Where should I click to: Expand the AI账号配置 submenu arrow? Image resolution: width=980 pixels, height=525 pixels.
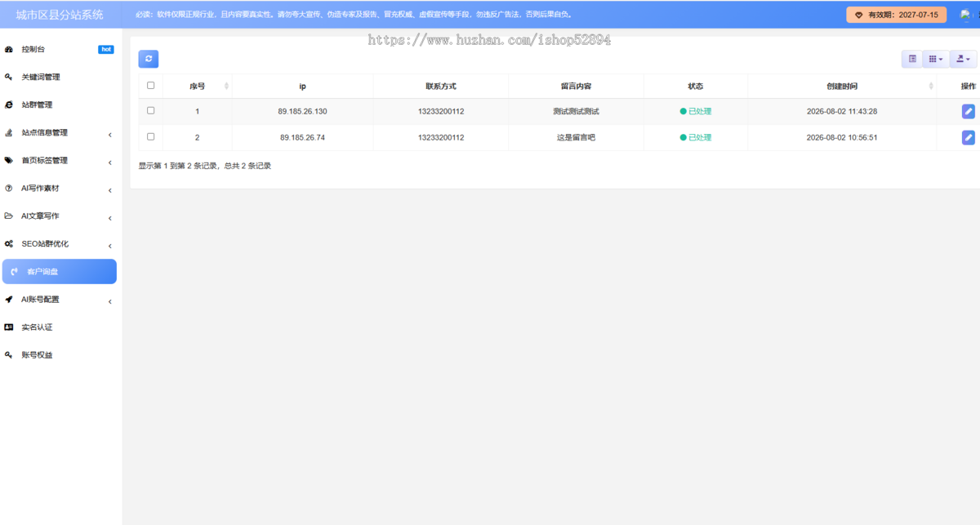(110, 300)
